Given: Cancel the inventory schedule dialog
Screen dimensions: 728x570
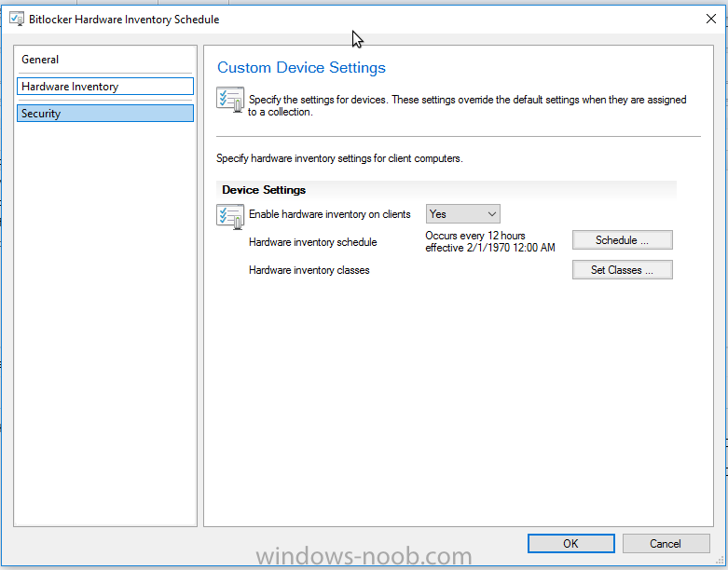Looking at the screenshot, I should [666, 544].
